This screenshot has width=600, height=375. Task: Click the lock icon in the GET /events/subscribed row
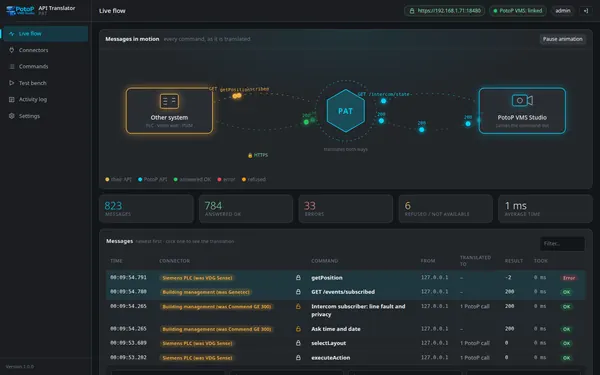coord(298,292)
